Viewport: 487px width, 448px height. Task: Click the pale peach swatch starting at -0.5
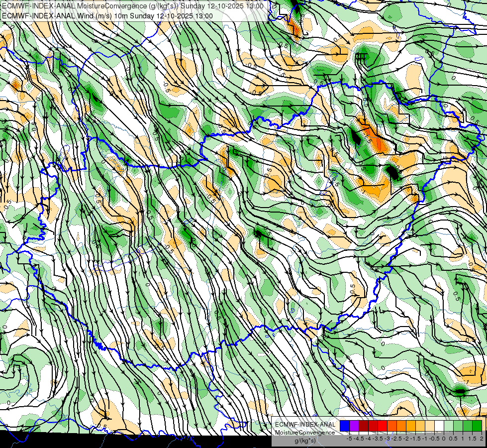click(x=429, y=426)
